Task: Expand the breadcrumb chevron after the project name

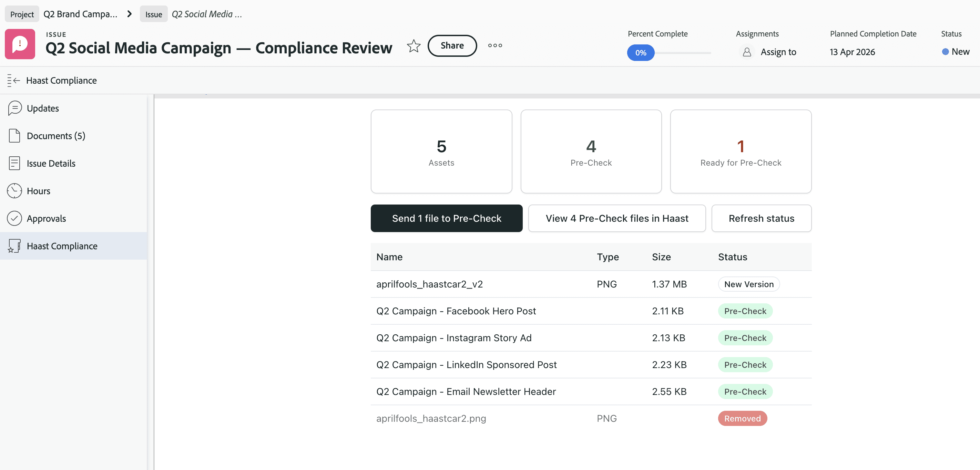Action: pos(129,14)
